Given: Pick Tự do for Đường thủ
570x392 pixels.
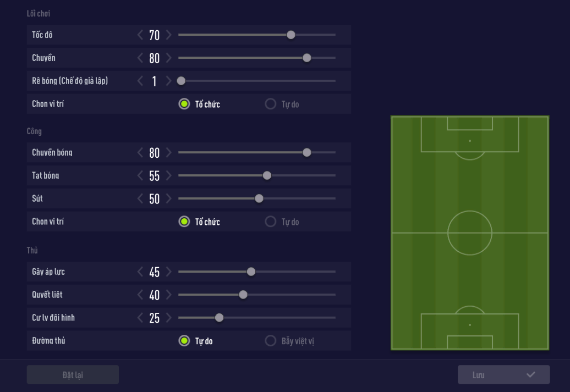Looking at the screenshot, I should pos(184,341).
